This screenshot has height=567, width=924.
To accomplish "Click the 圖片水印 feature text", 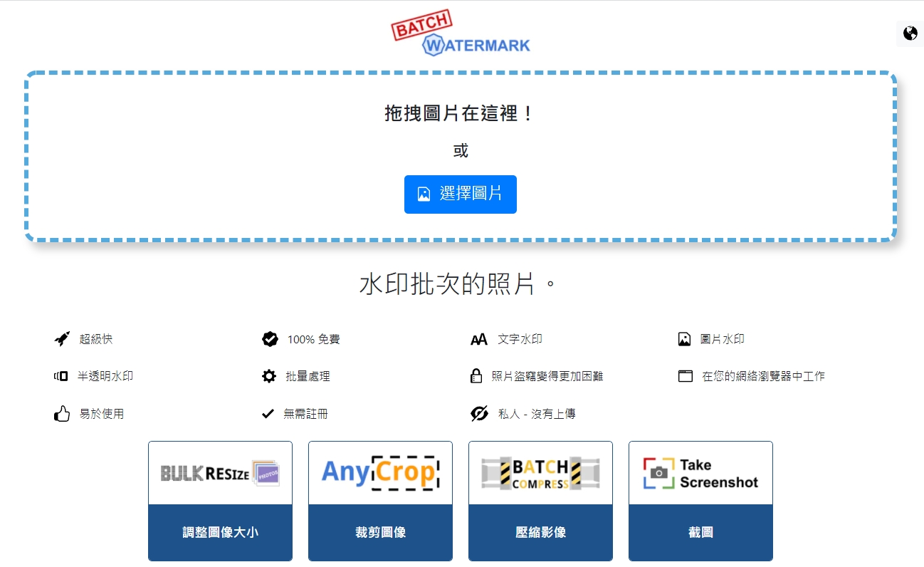I will 722,339.
